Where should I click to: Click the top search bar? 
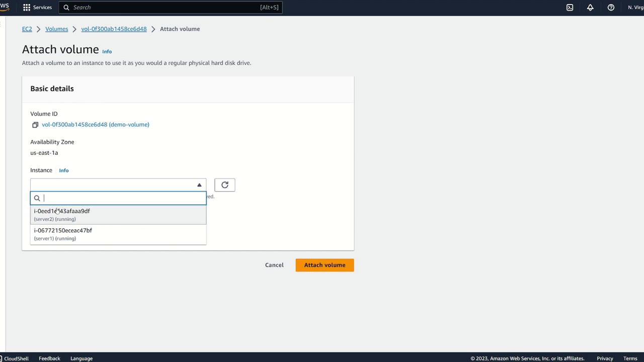click(x=171, y=8)
